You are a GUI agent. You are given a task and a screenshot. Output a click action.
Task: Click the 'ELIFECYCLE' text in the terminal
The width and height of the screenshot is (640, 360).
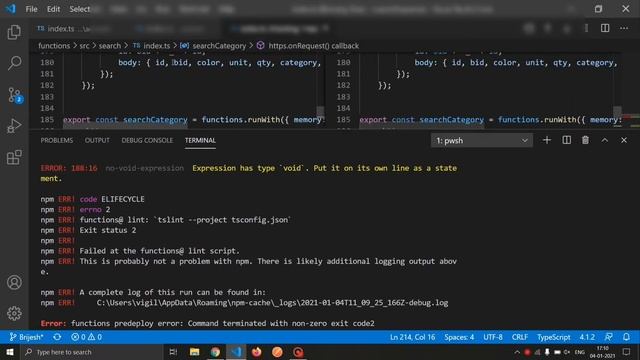click(122, 199)
